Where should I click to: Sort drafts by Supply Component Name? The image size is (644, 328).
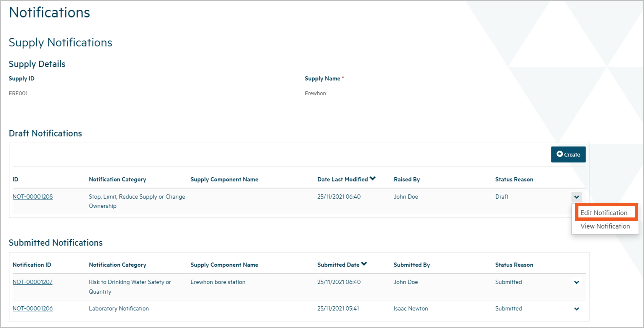pyautogui.click(x=224, y=179)
